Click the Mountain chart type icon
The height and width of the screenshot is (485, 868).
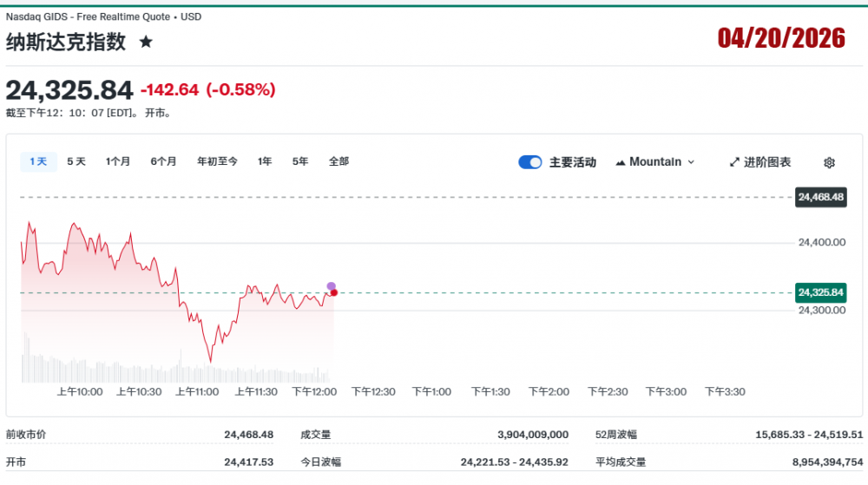click(x=621, y=162)
